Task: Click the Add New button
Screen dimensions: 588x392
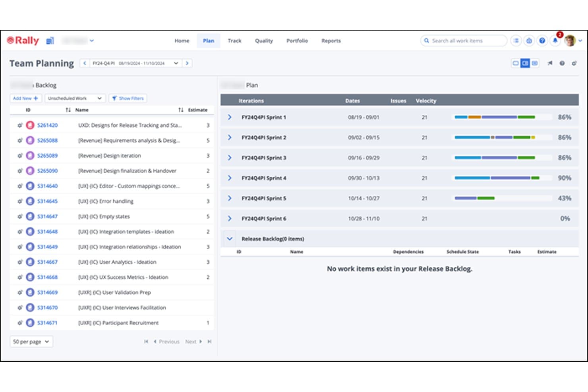Action: pos(25,98)
